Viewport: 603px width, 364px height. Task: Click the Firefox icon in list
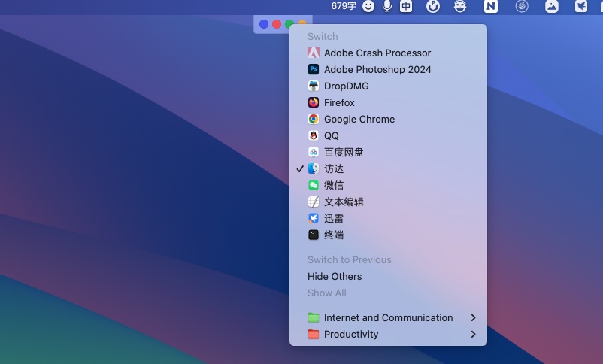pos(314,102)
